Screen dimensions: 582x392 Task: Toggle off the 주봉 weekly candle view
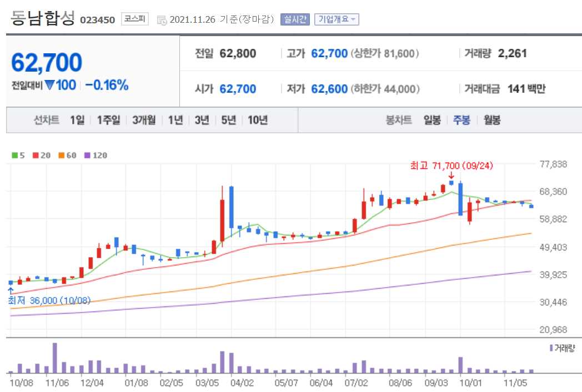pyautogui.click(x=463, y=119)
